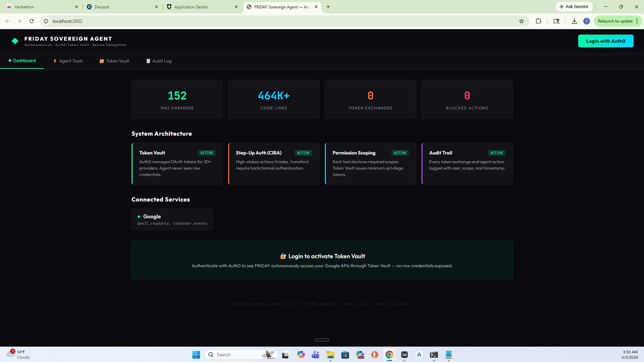Image resolution: width=644 pixels, height=362 pixels.
Task: Open Microsoft Store from the taskbar
Action: click(345, 355)
